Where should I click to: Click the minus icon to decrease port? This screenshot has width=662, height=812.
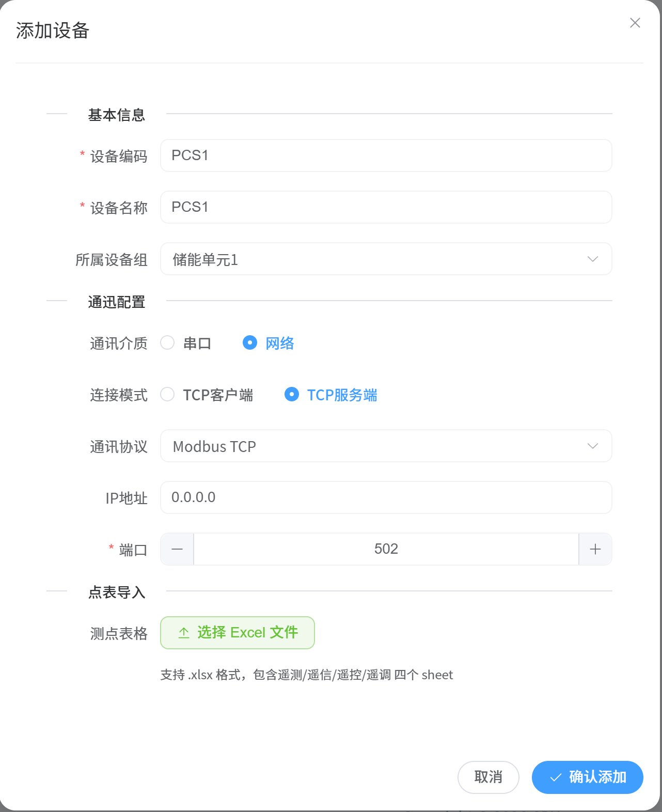click(177, 549)
